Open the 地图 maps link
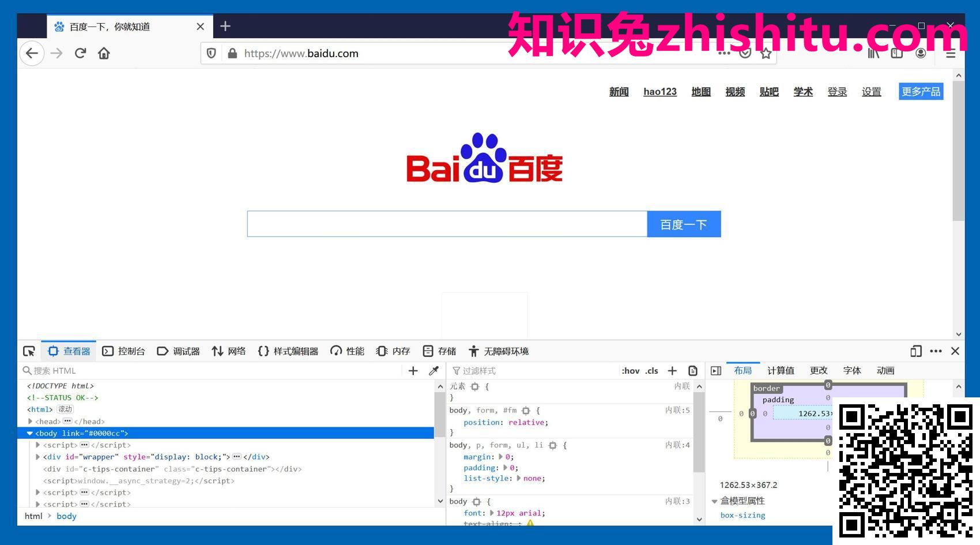 (701, 92)
